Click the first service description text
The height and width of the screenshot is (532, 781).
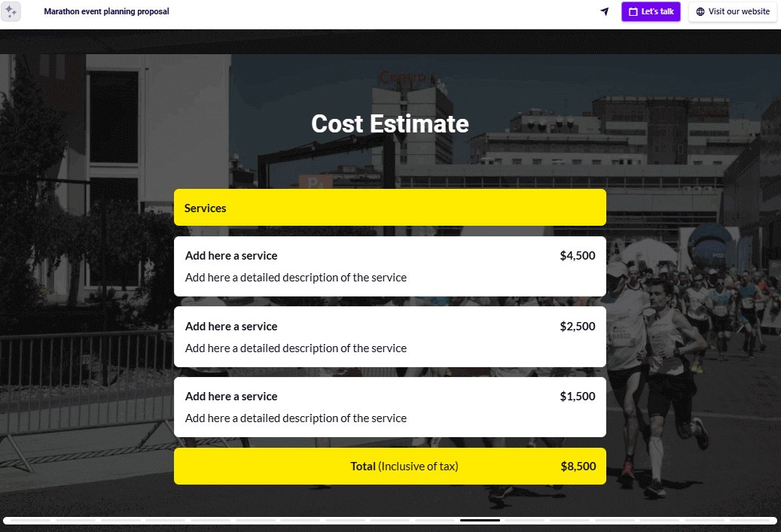(295, 277)
